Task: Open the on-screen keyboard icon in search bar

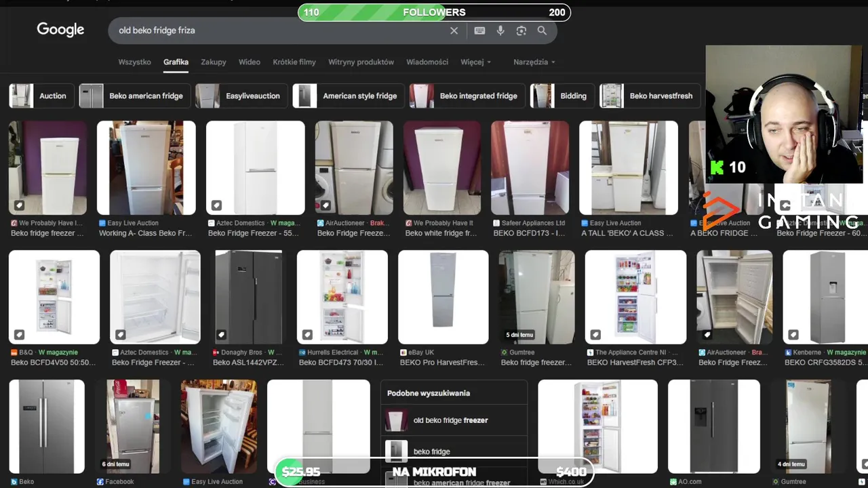Action: 479,30
